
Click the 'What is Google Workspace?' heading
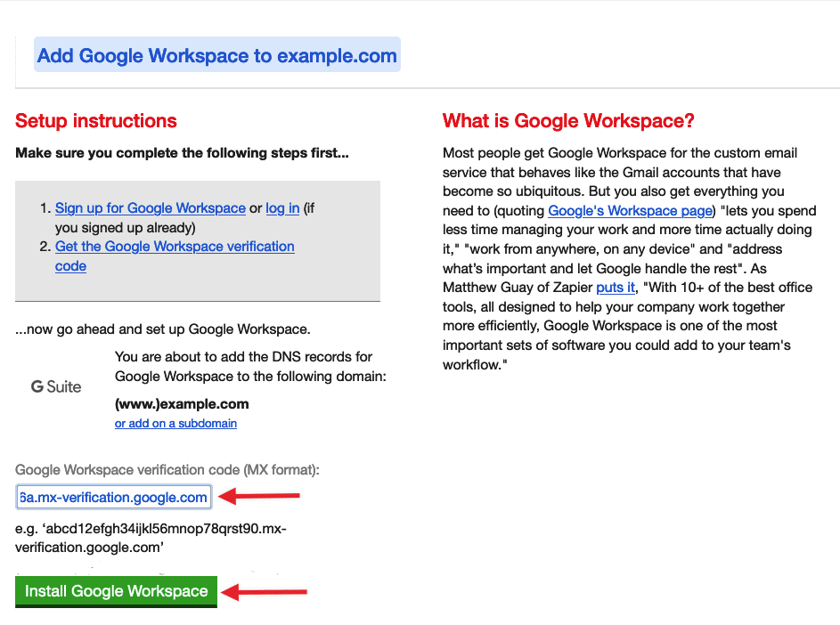568,121
